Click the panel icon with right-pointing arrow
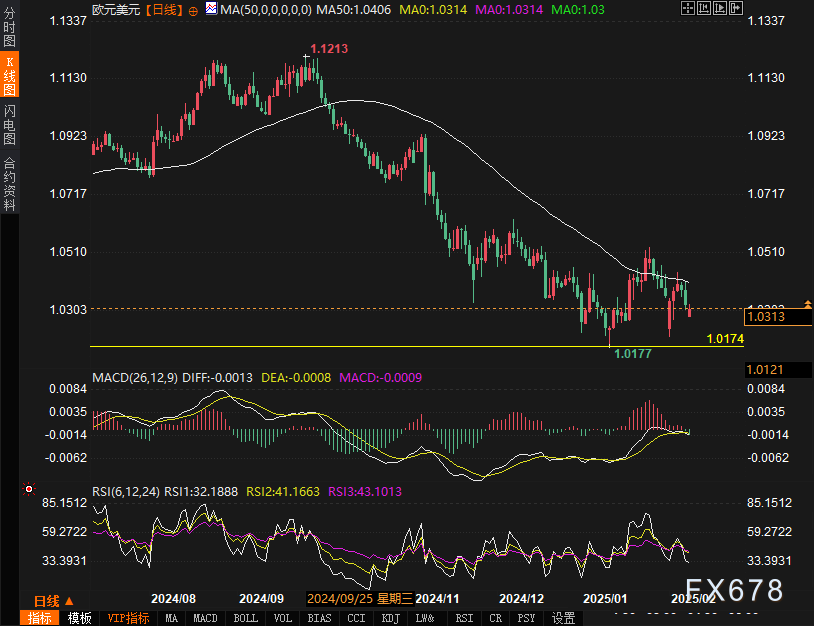The image size is (814, 626). tap(736, 8)
